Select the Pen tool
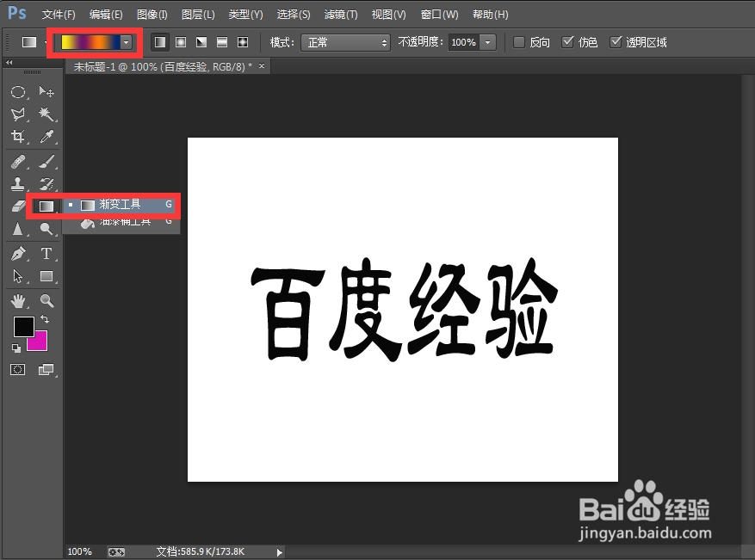This screenshot has width=755, height=560. (x=18, y=253)
